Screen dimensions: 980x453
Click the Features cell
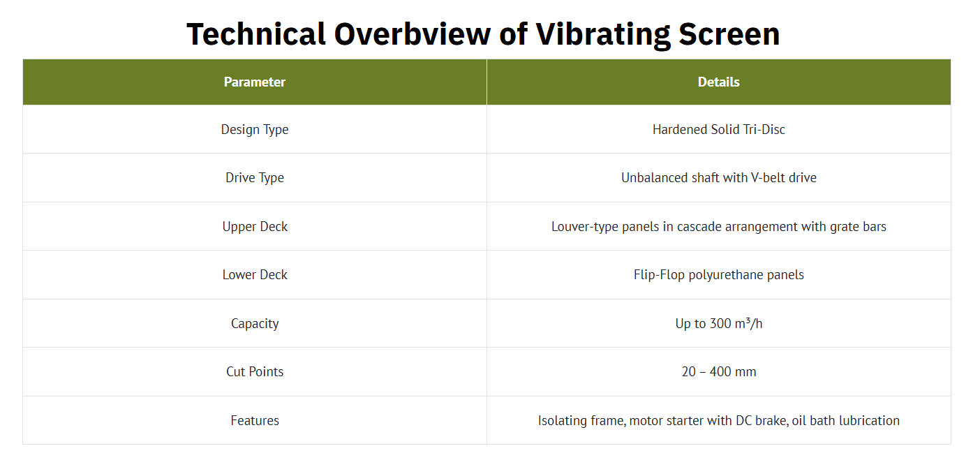pyautogui.click(x=255, y=420)
